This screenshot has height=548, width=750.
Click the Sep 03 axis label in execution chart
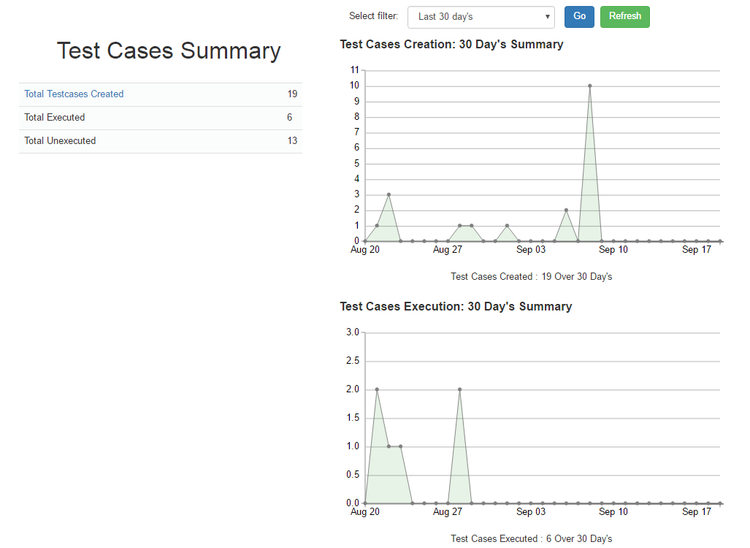[x=530, y=512]
